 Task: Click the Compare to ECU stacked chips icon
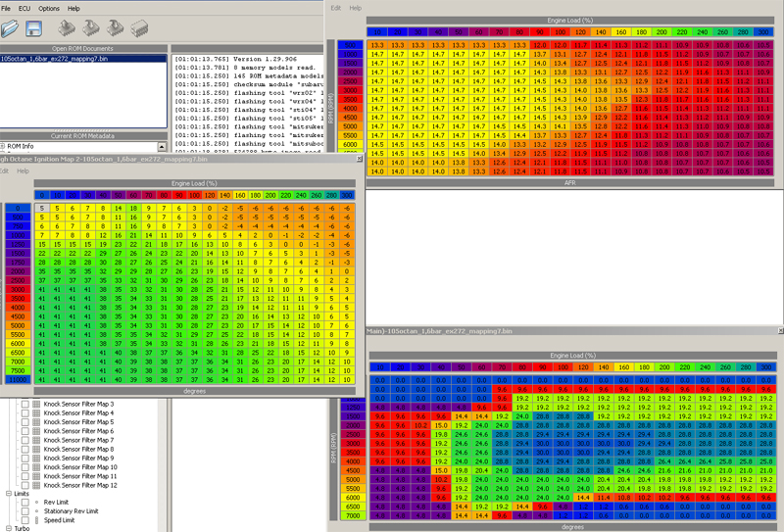[139, 28]
